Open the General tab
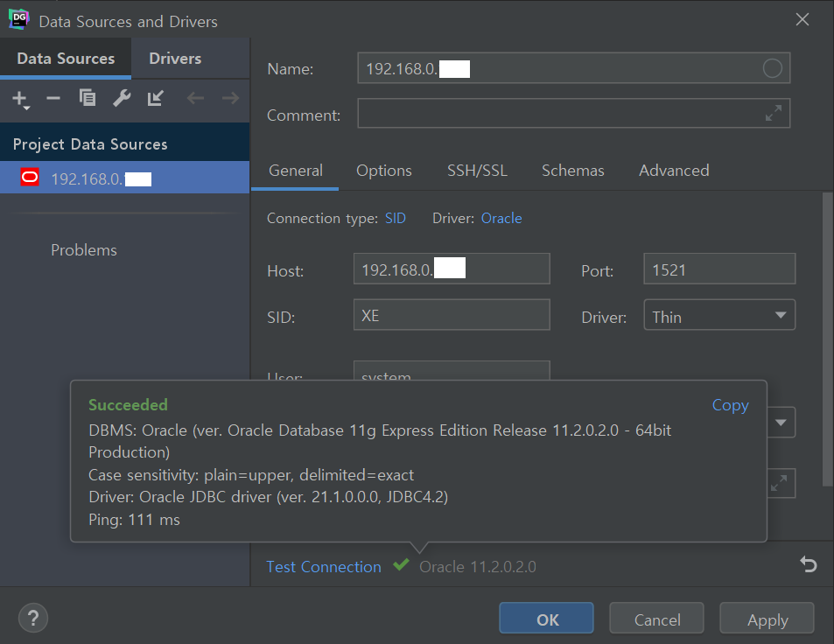Screen dimensions: 834x644 click(295, 171)
